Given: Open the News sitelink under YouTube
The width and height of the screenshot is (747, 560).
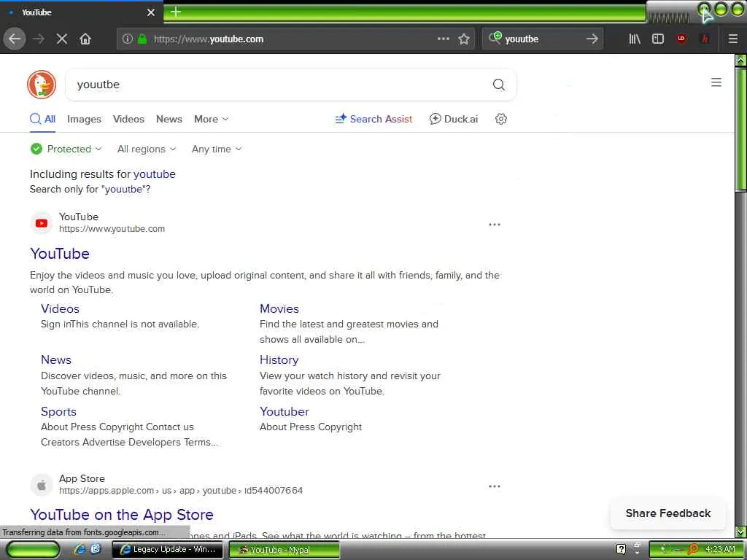Looking at the screenshot, I should point(56,360).
